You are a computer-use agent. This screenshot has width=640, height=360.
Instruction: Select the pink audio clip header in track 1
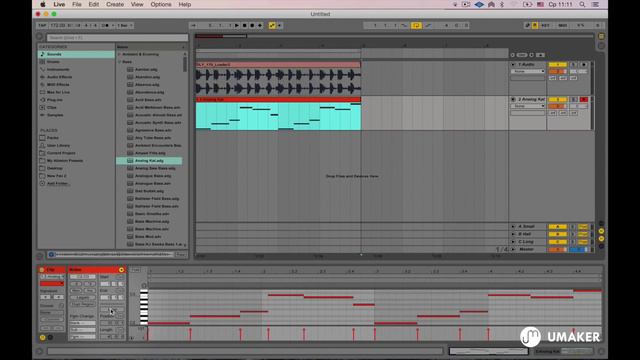tap(278, 64)
